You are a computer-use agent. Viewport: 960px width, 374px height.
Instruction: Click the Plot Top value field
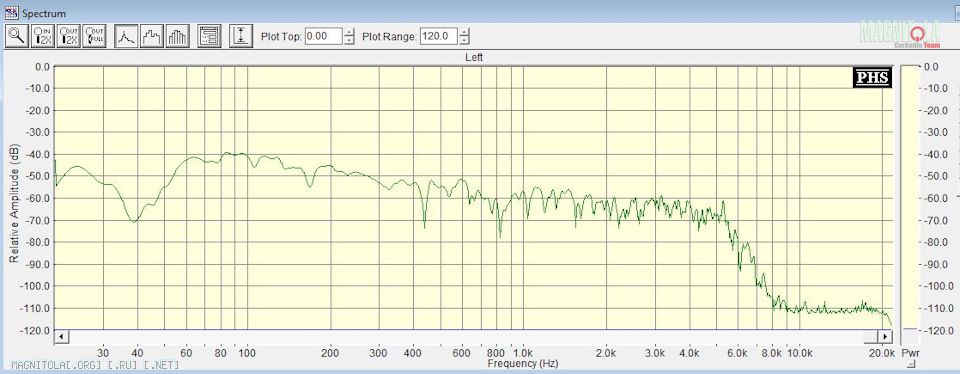coord(323,36)
